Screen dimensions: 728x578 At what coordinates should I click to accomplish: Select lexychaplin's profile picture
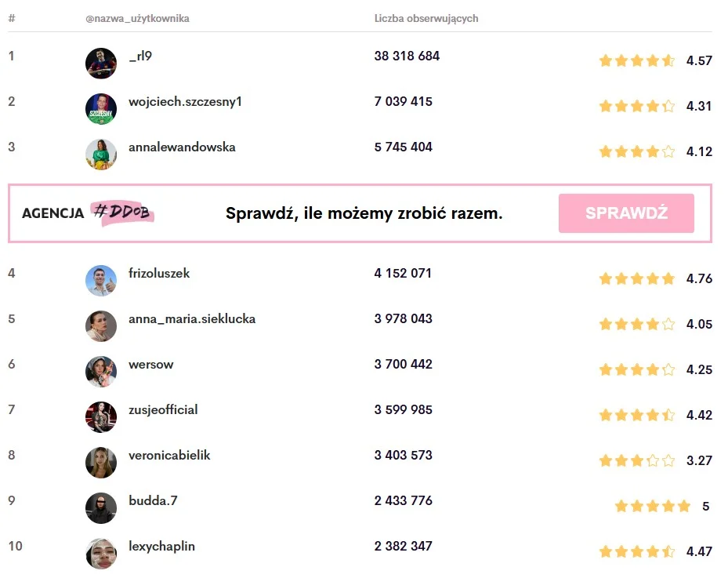pyautogui.click(x=100, y=554)
